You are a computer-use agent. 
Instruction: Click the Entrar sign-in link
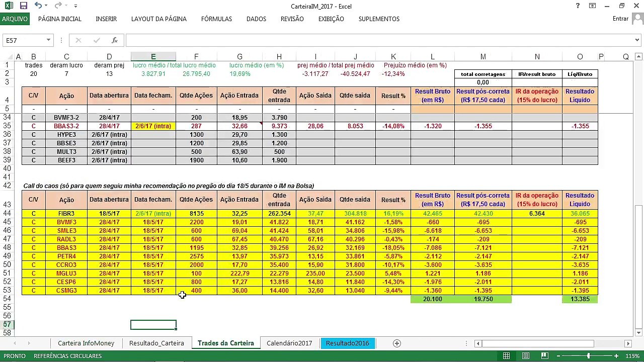tap(620, 19)
